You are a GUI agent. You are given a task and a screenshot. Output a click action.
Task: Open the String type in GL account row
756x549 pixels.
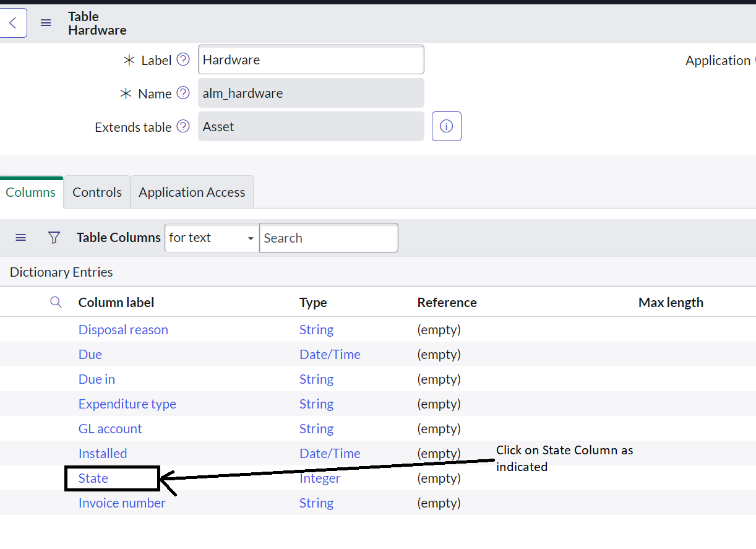(316, 429)
